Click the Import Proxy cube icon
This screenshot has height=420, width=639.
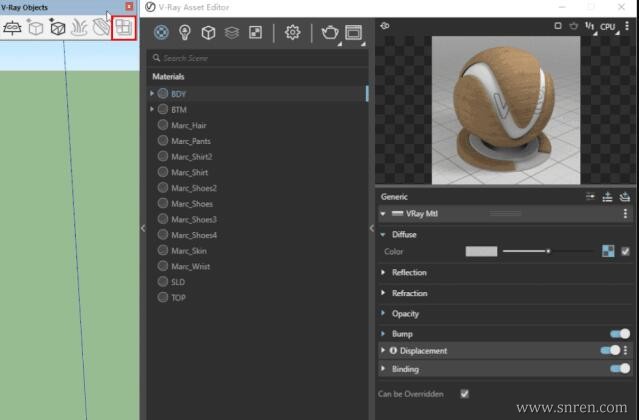pyautogui.click(x=57, y=28)
